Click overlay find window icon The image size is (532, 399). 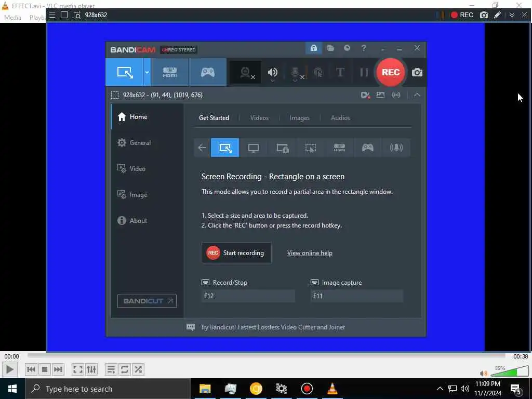click(x=77, y=15)
